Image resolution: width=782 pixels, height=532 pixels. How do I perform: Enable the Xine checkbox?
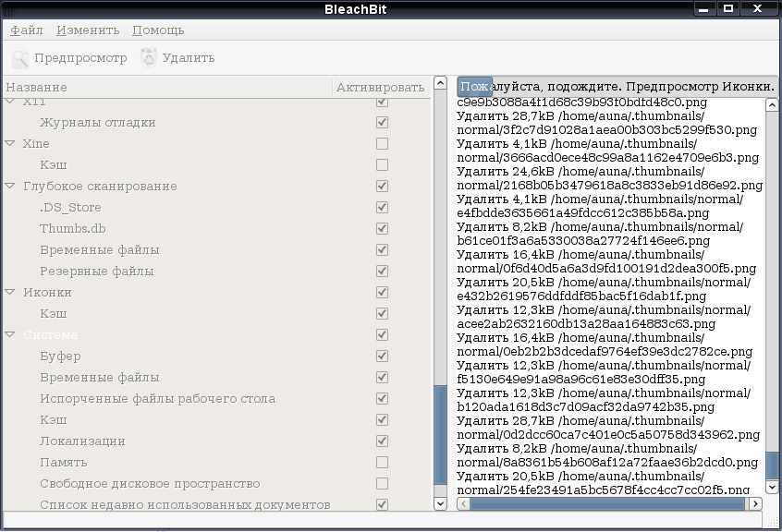point(382,144)
